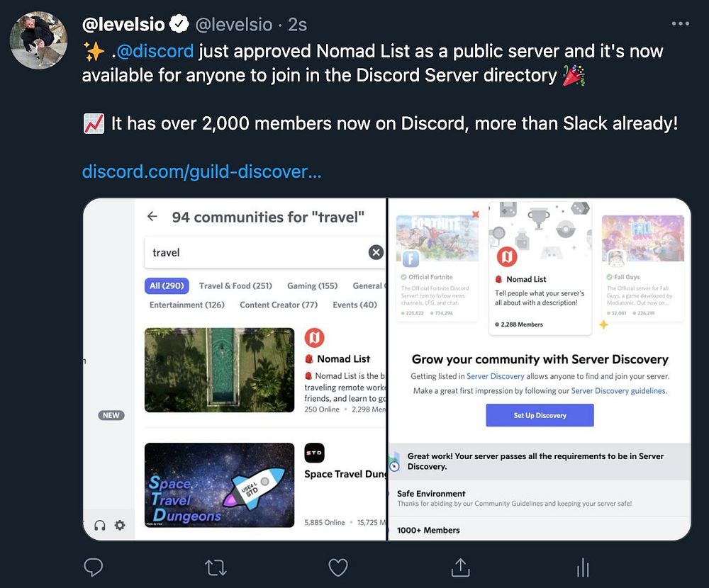Screen dimensions: 709x588
Task: Open the three-dot more options menu
Action: tap(680, 23)
